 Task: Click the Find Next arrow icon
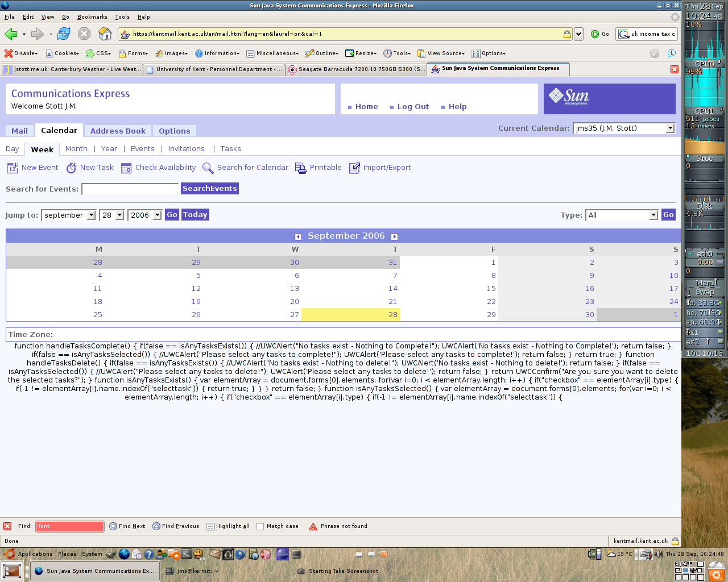tap(113, 526)
